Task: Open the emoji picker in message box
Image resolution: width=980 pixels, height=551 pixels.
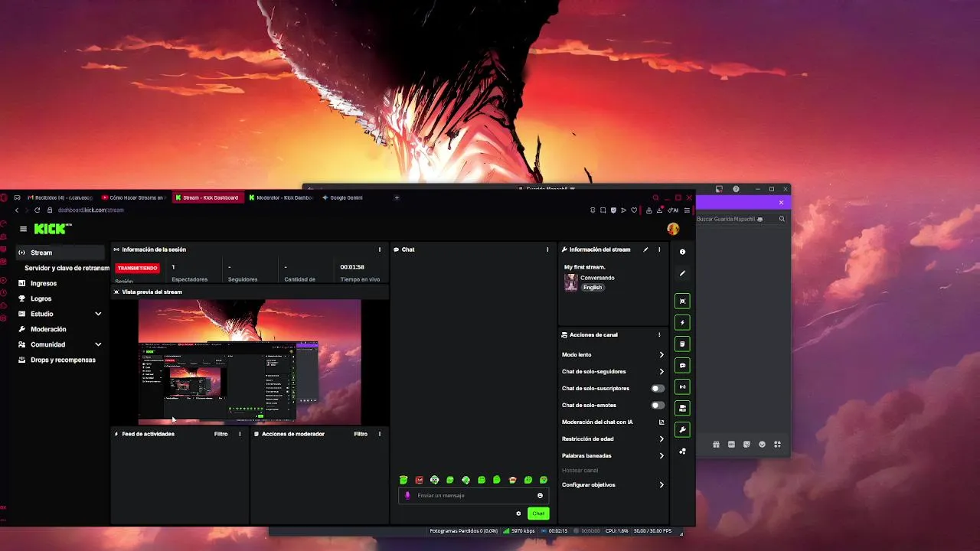Action: pos(540,495)
